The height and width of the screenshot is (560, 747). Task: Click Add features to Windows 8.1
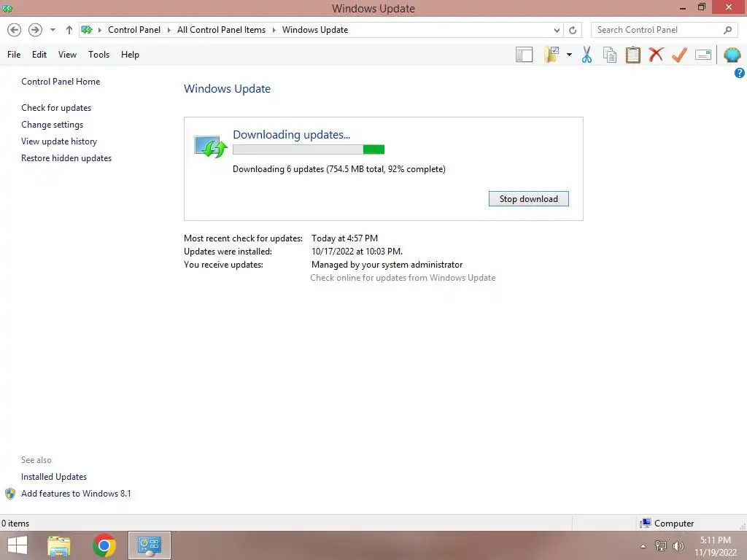tap(76, 494)
